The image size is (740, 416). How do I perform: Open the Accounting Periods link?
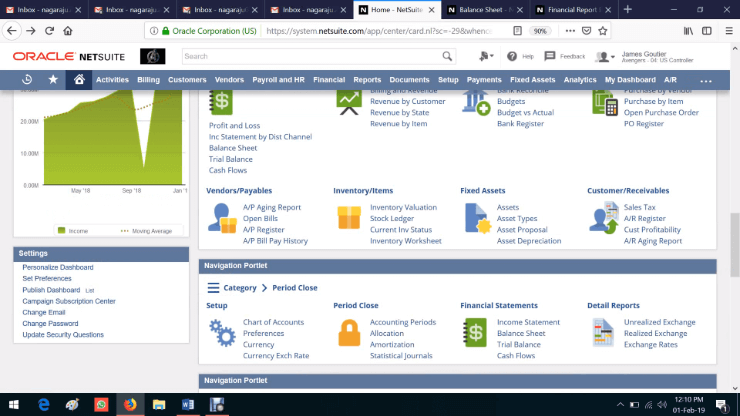403,322
